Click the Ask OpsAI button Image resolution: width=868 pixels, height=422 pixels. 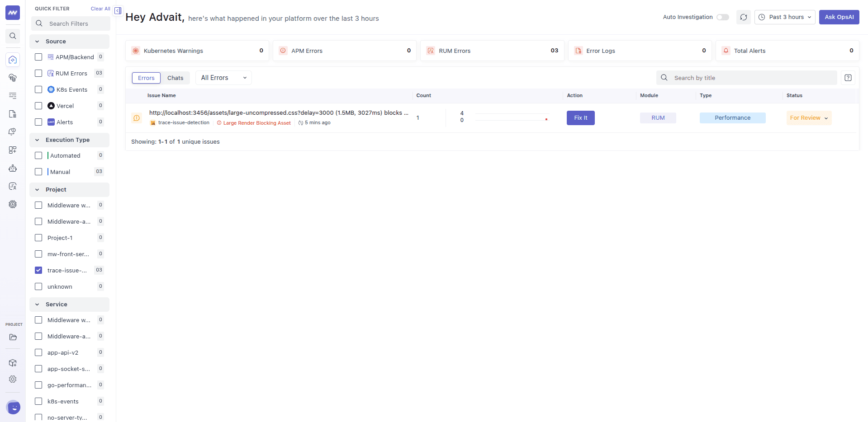pyautogui.click(x=839, y=17)
